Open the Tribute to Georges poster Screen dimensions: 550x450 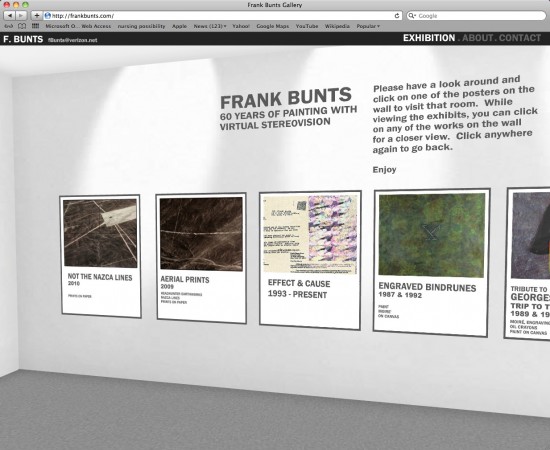(527, 264)
